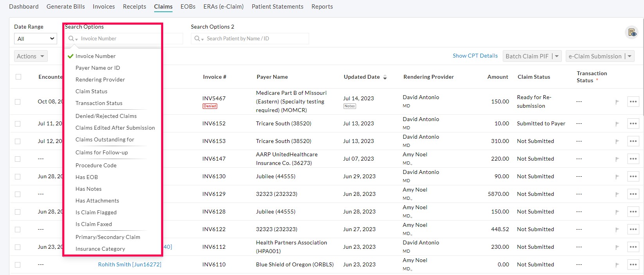This screenshot has height=275, width=644.
Task: Switch to the EOBs tab
Action: 188,7
